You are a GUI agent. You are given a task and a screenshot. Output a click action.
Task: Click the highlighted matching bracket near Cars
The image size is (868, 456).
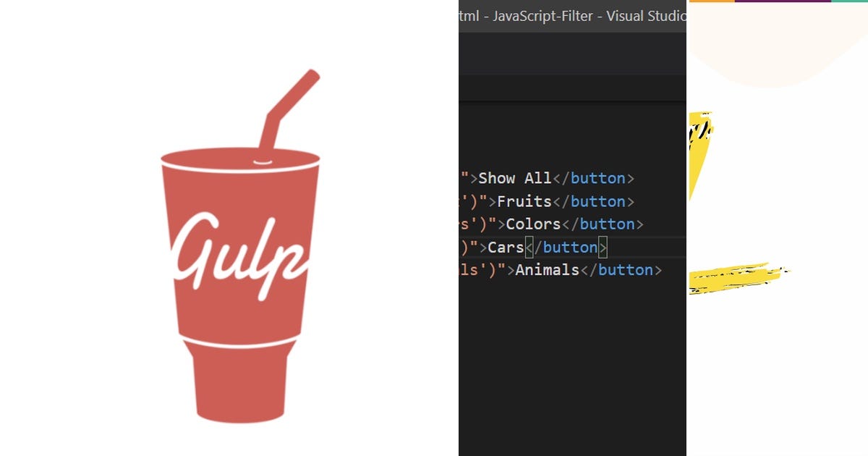pos(531,247)
